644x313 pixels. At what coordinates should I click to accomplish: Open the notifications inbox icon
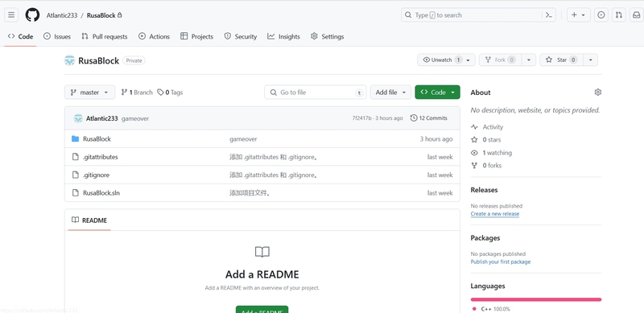click(636, 15)
